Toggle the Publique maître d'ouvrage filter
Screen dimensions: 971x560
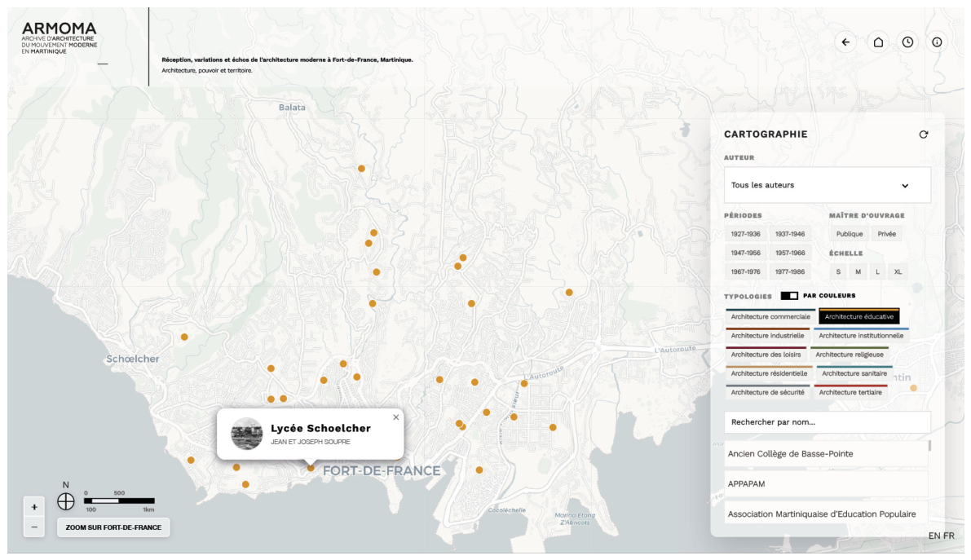click(849, 234)
